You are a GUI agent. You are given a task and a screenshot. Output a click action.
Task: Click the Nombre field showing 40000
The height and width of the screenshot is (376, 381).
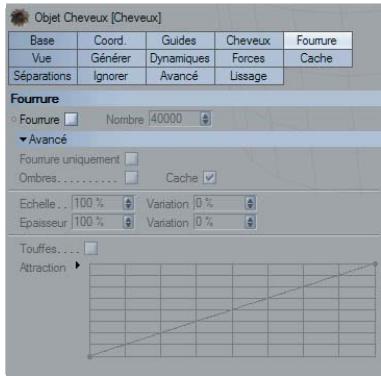click(174, 119)
